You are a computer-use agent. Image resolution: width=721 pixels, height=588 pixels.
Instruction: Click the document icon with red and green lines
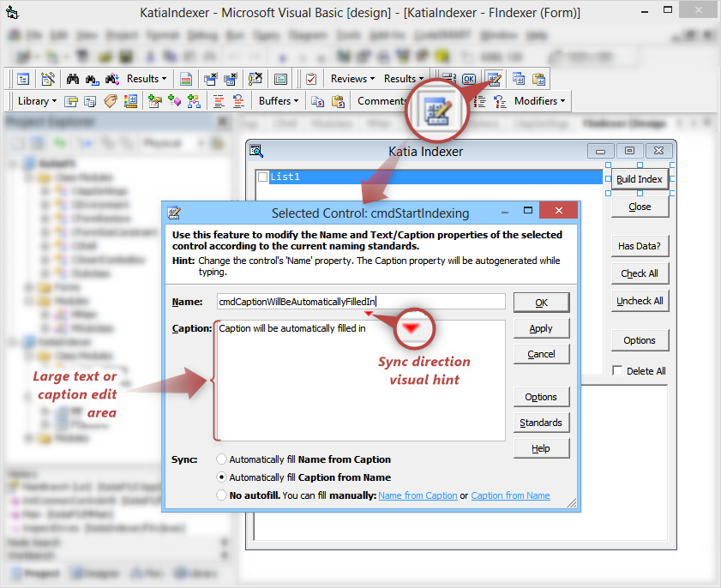(x=186, y=79)
